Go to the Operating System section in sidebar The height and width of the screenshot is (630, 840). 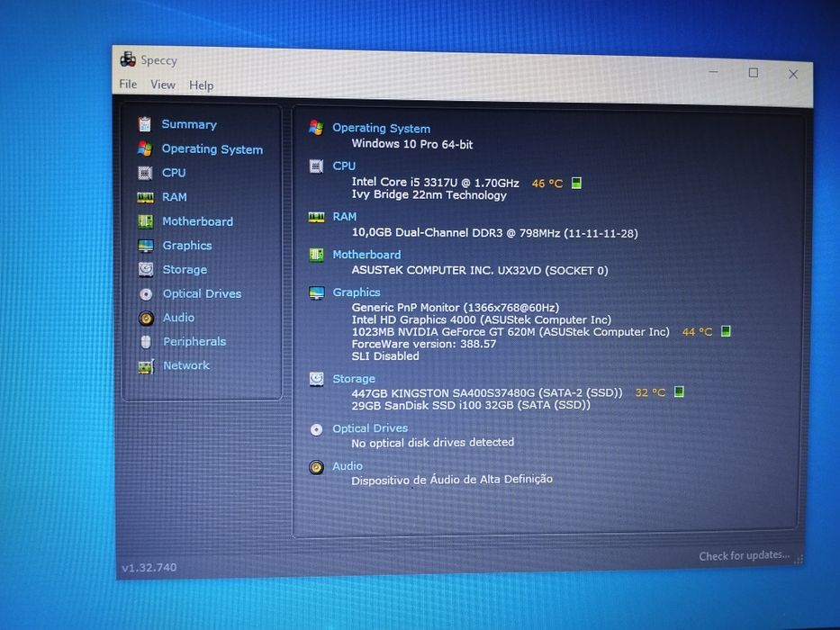pyautogui.click(x=212, y=148)
